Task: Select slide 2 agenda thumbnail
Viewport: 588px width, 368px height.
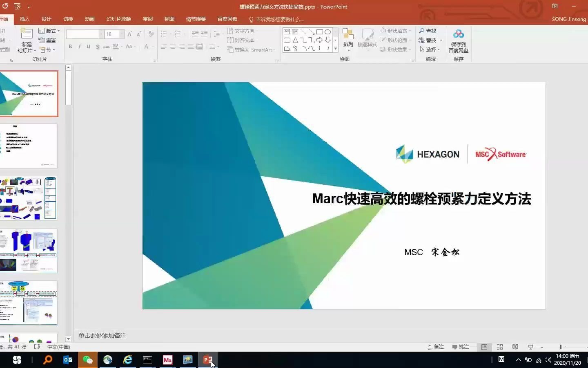Action: tap(29, 146)
